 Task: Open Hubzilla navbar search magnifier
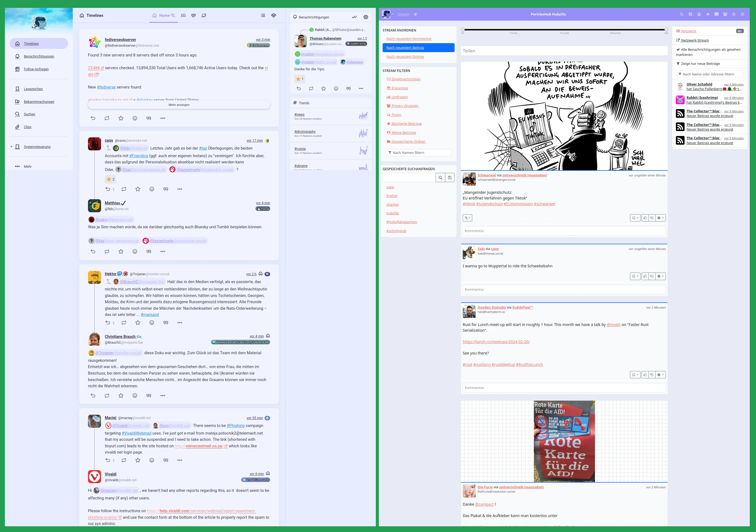682,14
